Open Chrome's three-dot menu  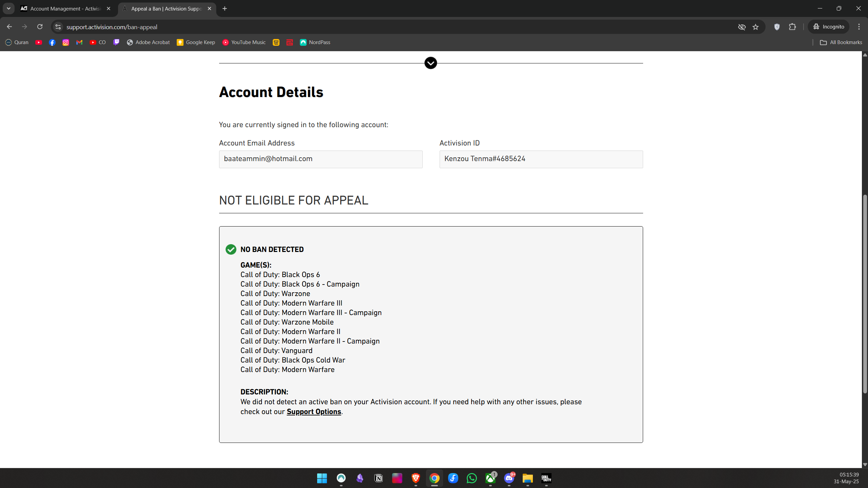pyautogui.click(x=859, y=27)
